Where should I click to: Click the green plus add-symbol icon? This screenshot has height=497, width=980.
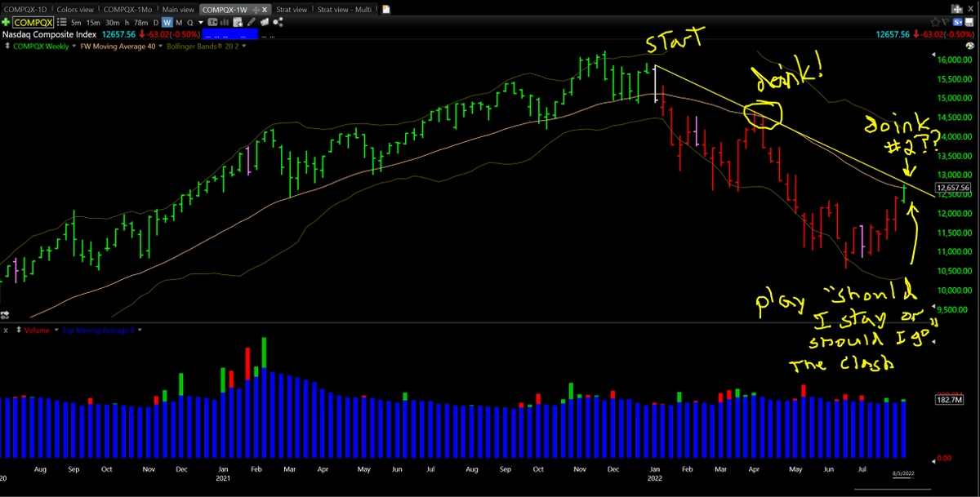coord(6,22)
